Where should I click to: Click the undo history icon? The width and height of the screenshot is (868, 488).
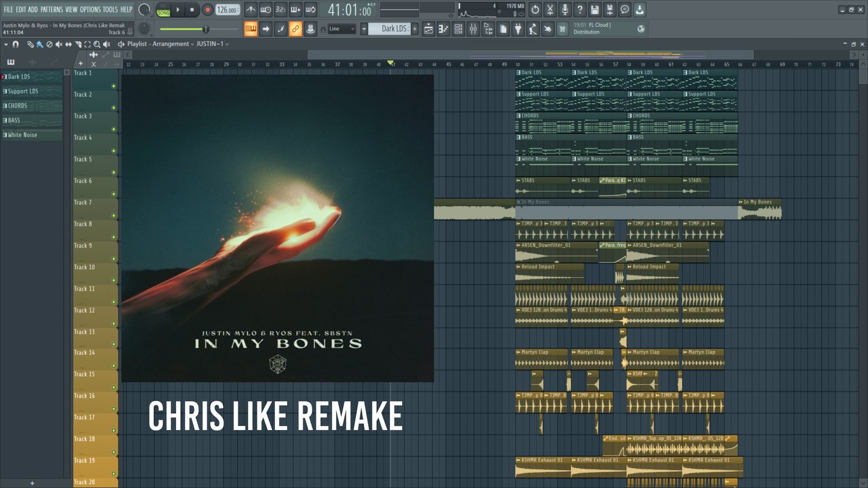(x=535, y=10)
